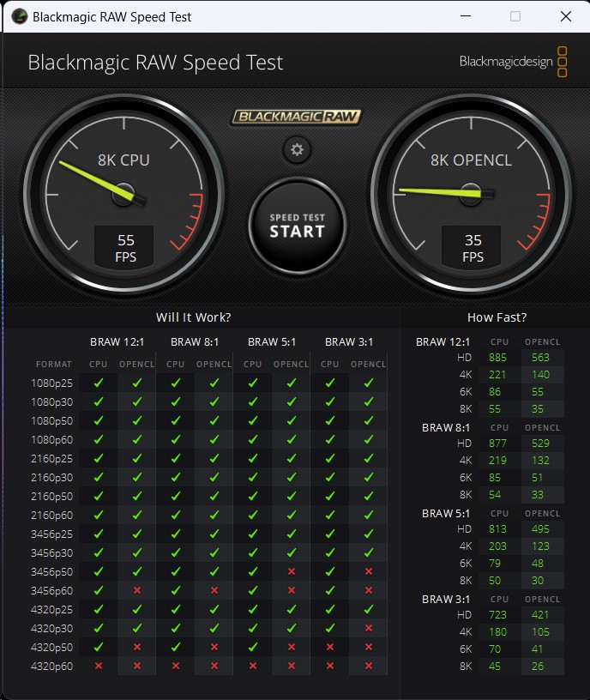Click red cross for 4320p50 BRAW 8:1 OPENCL
The height and width of the screenshot is (700, 590).
[214, 647]
